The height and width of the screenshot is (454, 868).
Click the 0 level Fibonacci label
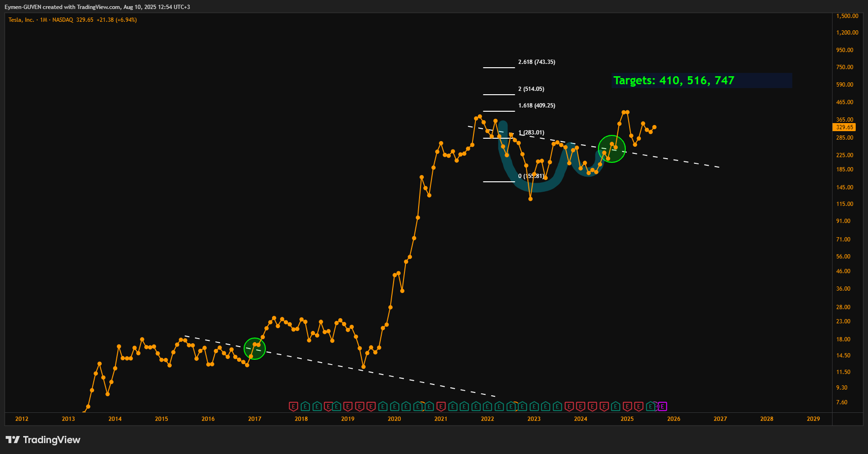tap(531, 176)
